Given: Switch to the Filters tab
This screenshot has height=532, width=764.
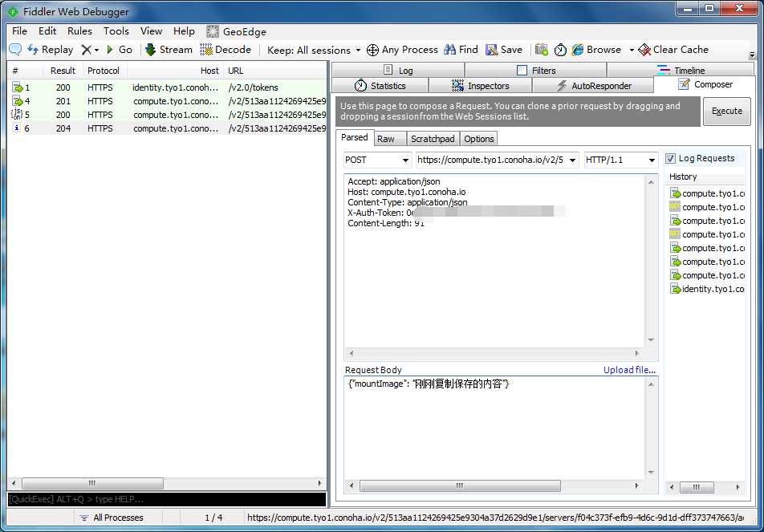Looking at the screenshot, I should [536, 70].
